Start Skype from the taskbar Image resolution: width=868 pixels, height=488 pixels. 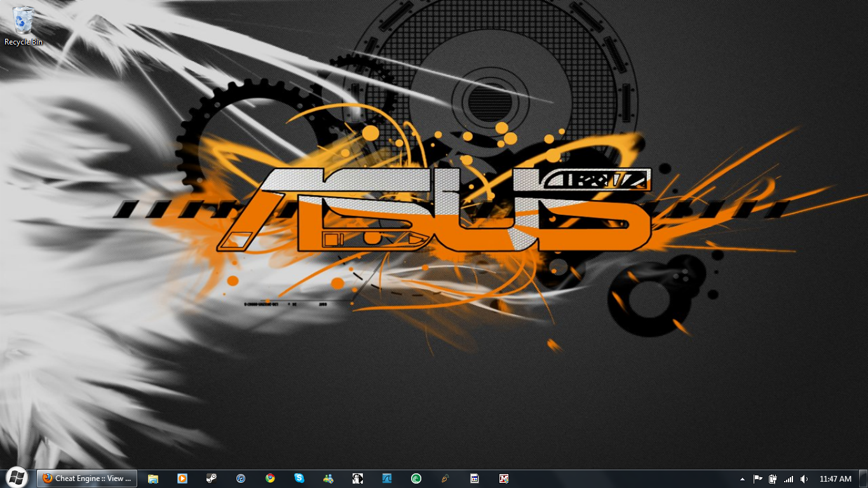tap(299, 478)
